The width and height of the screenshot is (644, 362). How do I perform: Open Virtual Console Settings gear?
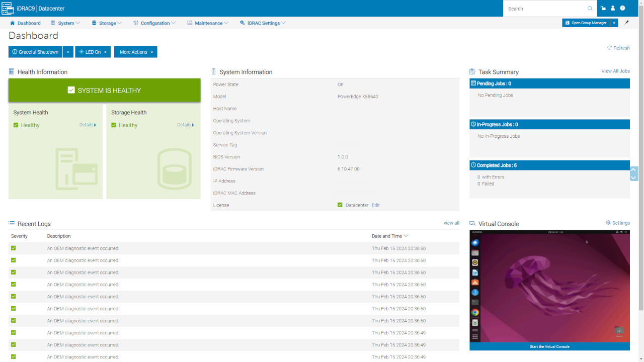(x=608, y=223)
